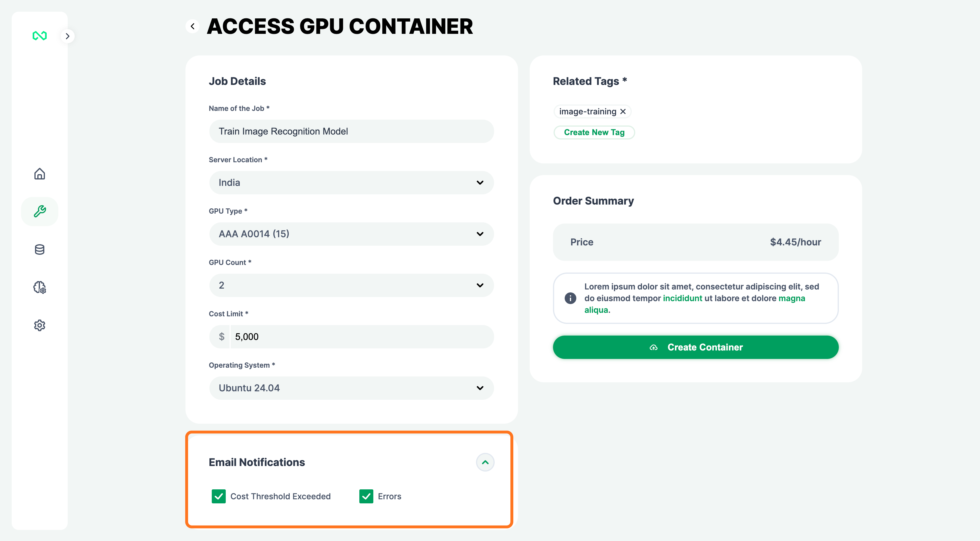980x541 pixels.
Task: Expand the sidebar with the chevron button
Action: click(x=67, y=36)
